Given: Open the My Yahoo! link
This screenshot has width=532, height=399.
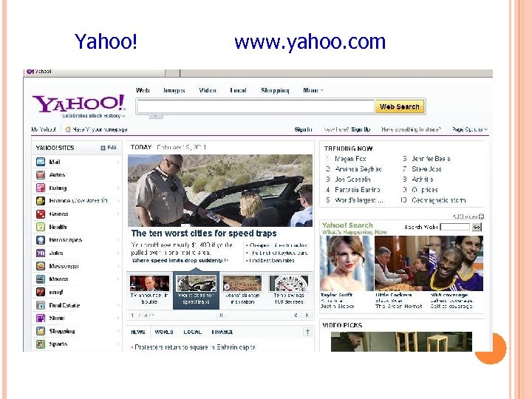Looking at the screenshot, I should [44, 129].
